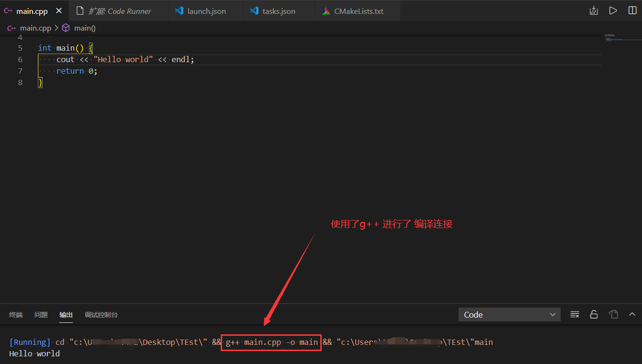
Task: Select the 输出 output panel tab
Action: 66,315
